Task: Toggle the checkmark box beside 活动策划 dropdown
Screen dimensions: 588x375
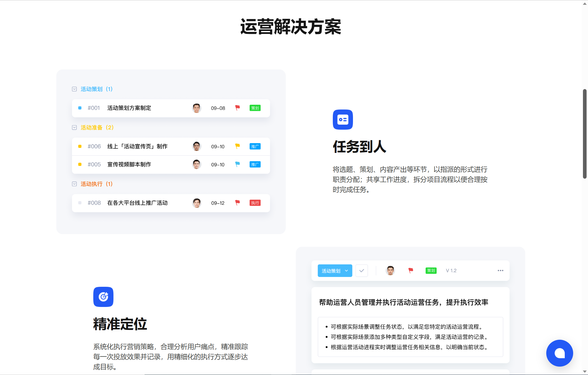Action: [x=362, y=271]
